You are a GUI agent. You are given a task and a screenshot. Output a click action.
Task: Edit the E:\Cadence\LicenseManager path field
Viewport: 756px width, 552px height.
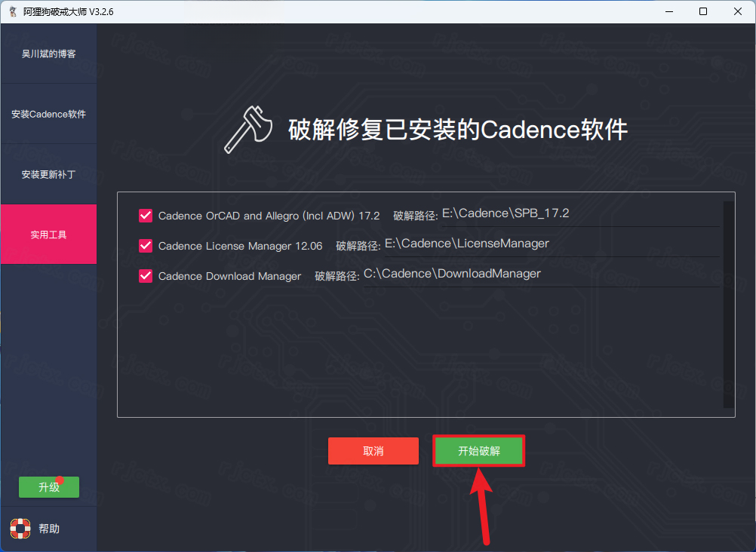(552, 244)
